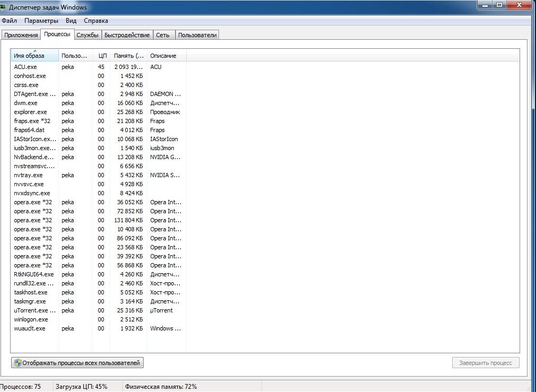Select the explorer.exe process
The width and height of the screenshot is (536, 392).
tap(99, 112)
